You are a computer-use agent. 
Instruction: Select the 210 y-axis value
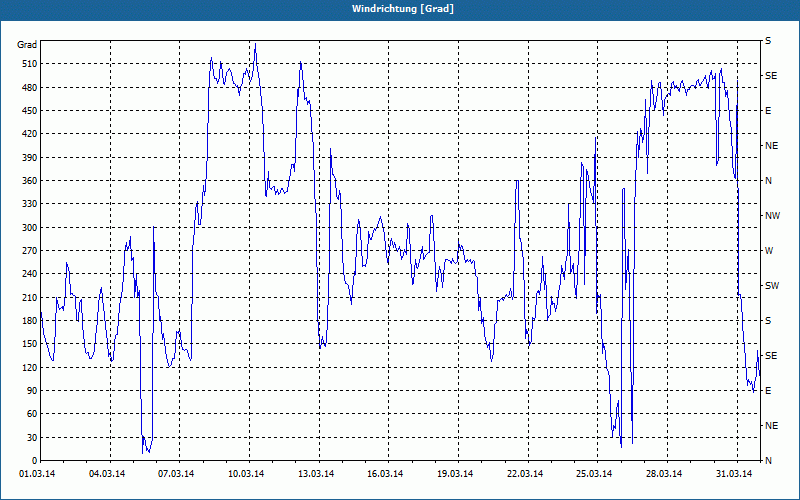click(x=30, y=297)
